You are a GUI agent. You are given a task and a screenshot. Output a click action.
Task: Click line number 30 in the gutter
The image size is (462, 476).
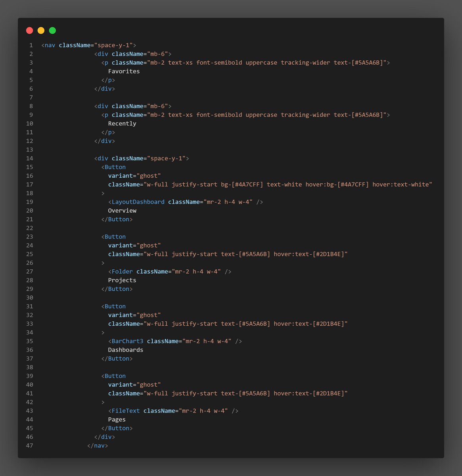tap(29, 298)
